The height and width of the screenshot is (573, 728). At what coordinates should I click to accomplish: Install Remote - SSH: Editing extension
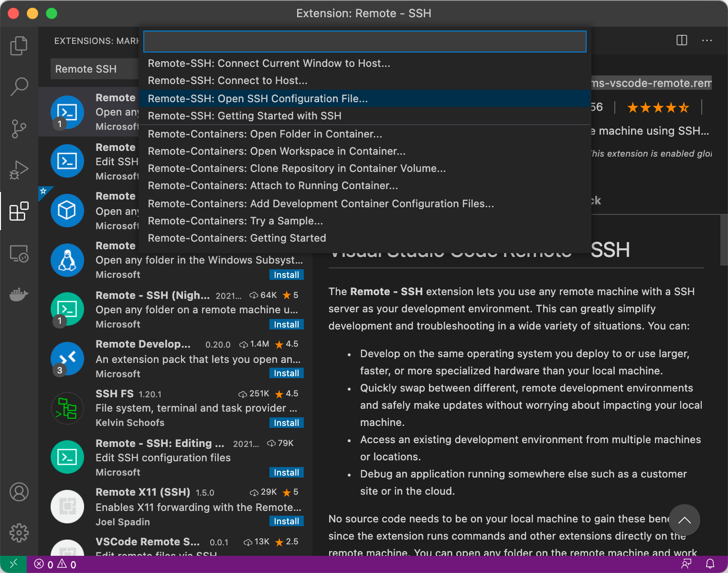click(286, 473)
